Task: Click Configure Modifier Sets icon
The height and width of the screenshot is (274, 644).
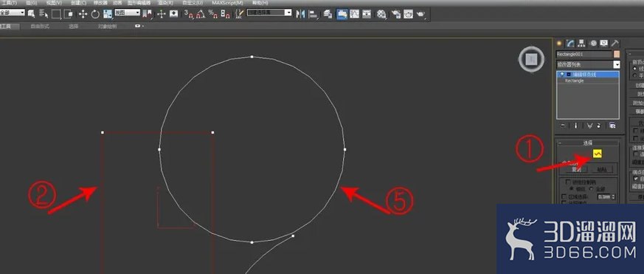Action: pyautogui.click(x=612, y=126)
